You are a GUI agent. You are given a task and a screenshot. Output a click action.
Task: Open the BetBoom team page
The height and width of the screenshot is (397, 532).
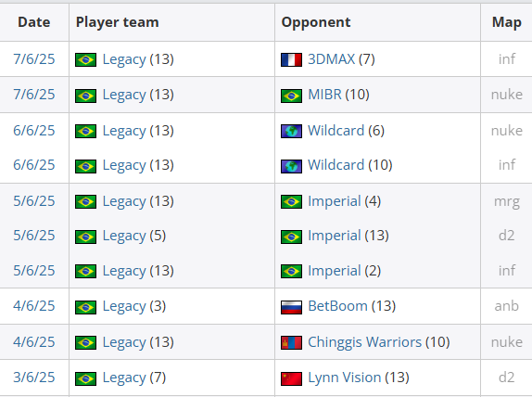[x=337, y=306]
